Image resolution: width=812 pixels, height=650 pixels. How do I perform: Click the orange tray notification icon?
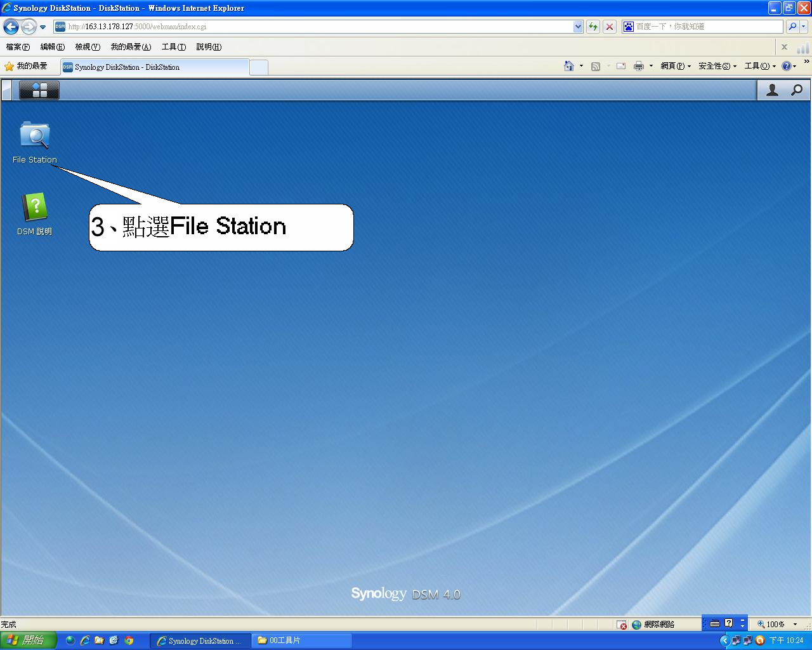pos(759,640)
